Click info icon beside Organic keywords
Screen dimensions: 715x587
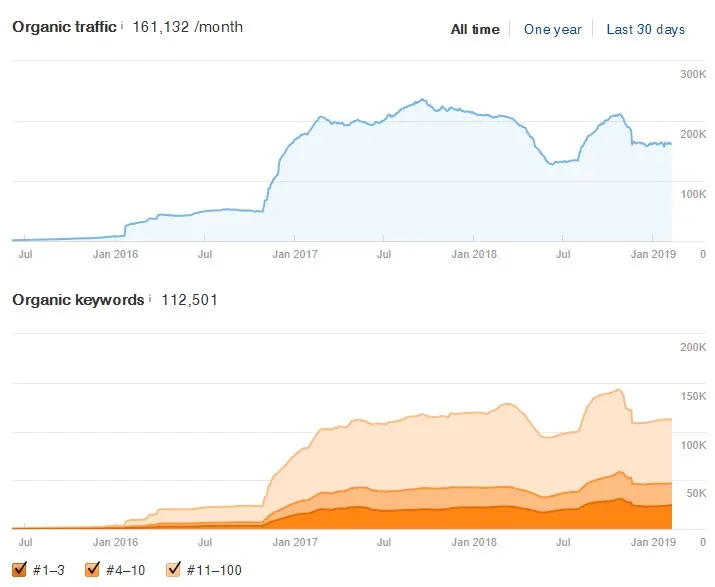pos(150,299)
